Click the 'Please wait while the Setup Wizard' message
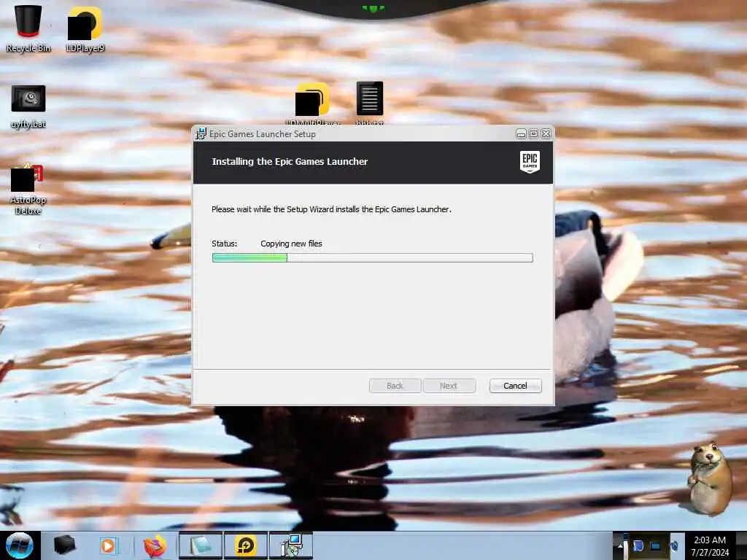Viewport: 747px width, 560px height. (x=331, y=209)
